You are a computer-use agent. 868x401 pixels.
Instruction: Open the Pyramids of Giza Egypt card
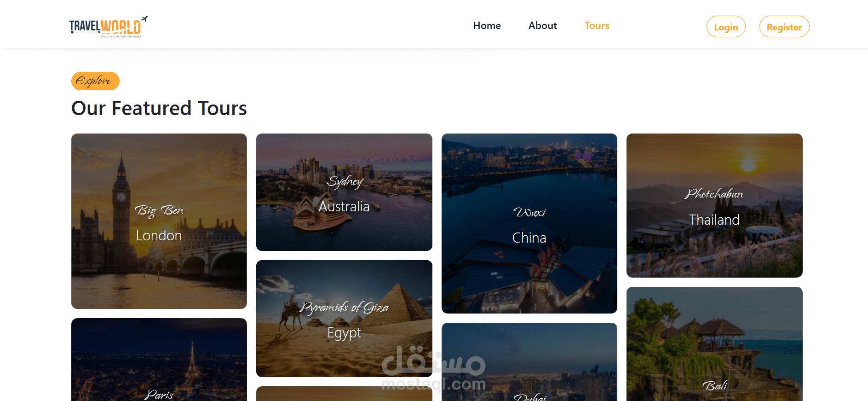(344, 319)
